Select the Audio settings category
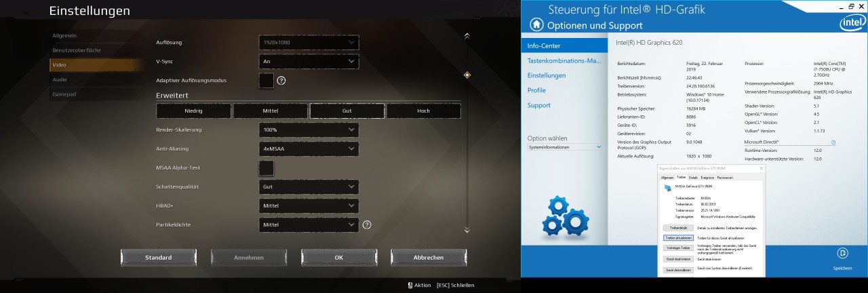Image resolution: width=868 pixels, height=293 pixels. 95,79
